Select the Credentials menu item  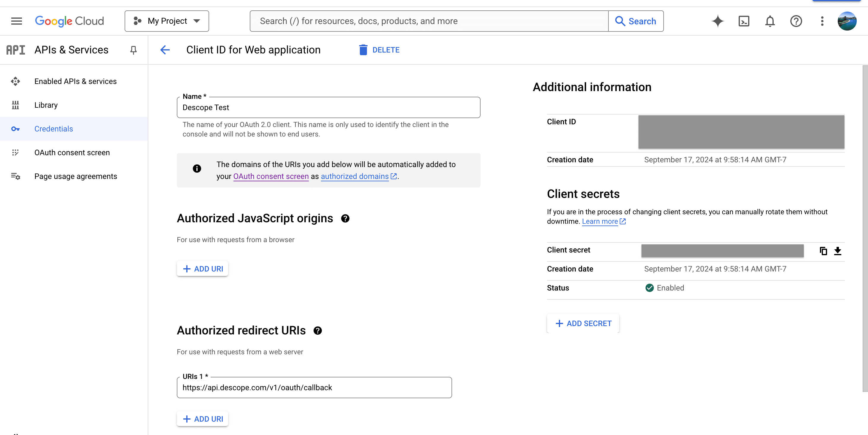[54, 129]
